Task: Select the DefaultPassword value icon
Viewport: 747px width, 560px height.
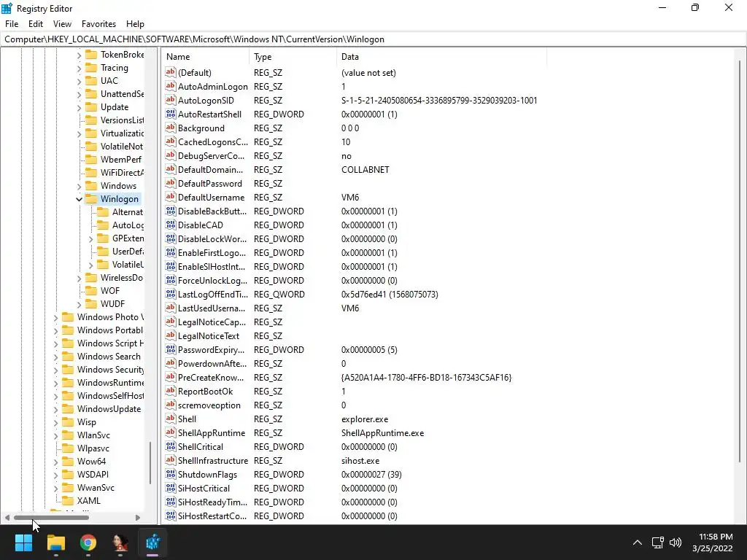Action: click(171, 183)
